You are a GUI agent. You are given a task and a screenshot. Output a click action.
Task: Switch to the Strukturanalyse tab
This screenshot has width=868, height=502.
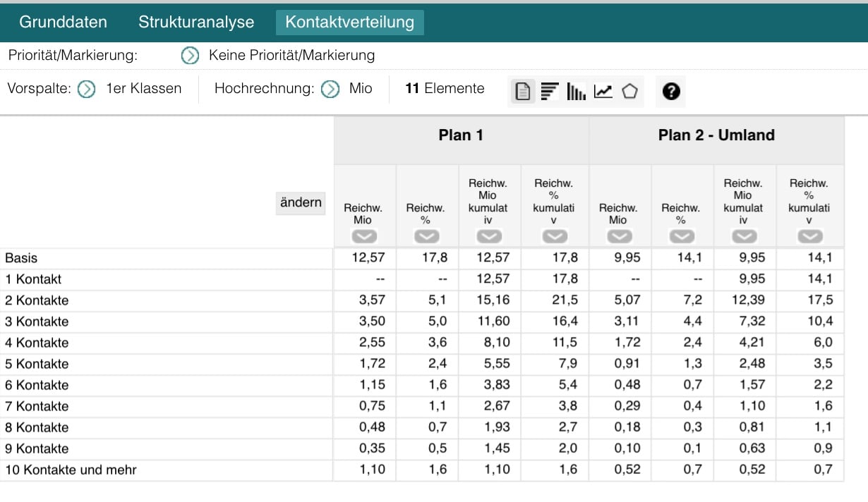[x=196, y=22]
